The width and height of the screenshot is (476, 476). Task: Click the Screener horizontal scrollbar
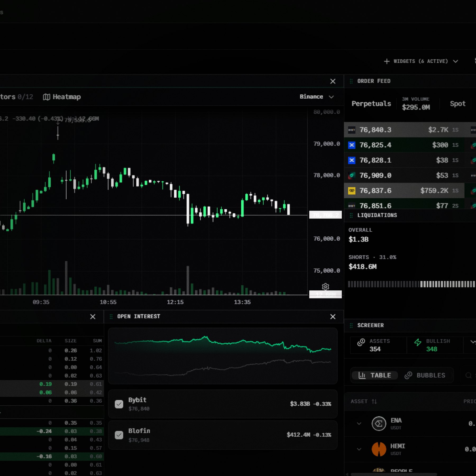coord(393,474)
